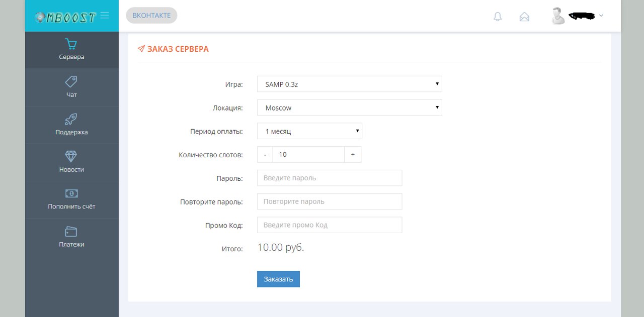Image resolution: width=644 pixels, height=317 pixels.
Task: Click the ВКОНТАКТЕ button
Action: pyautogui.click(x=151, y=16)
